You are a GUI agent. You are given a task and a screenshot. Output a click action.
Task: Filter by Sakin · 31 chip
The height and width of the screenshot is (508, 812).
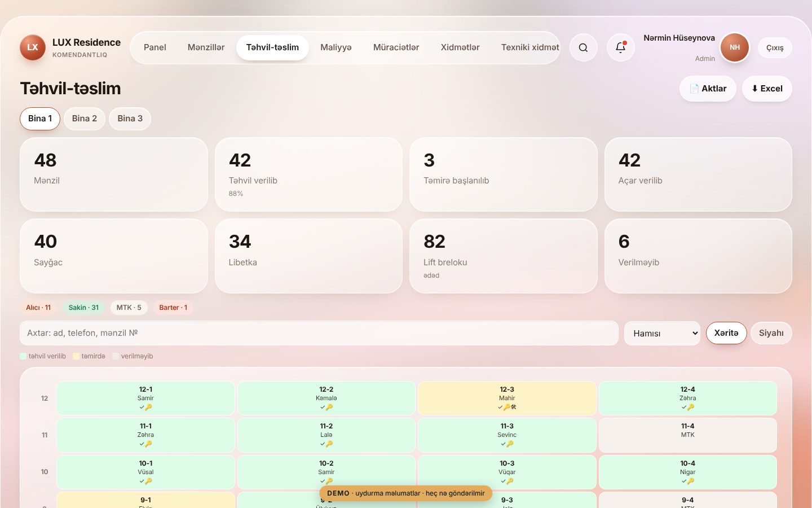click(x=83, y=308)
